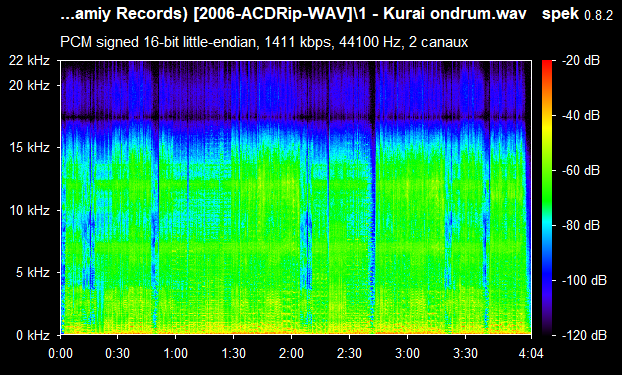
Task: Click the PCM signed 16-bit codec info line
Action: pos(264,42)
